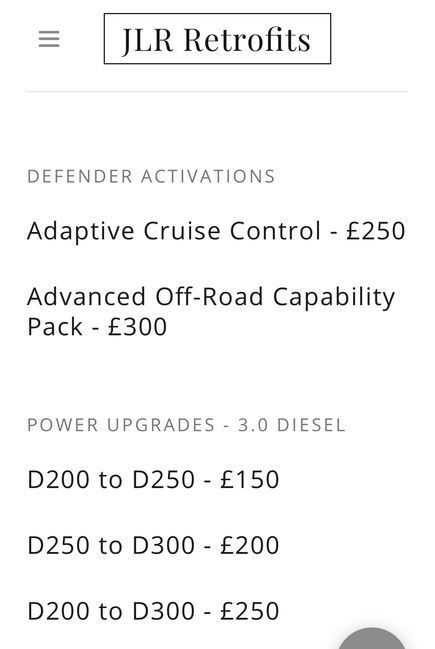Pick the D200 to D300 upgrade

point(153,611)
